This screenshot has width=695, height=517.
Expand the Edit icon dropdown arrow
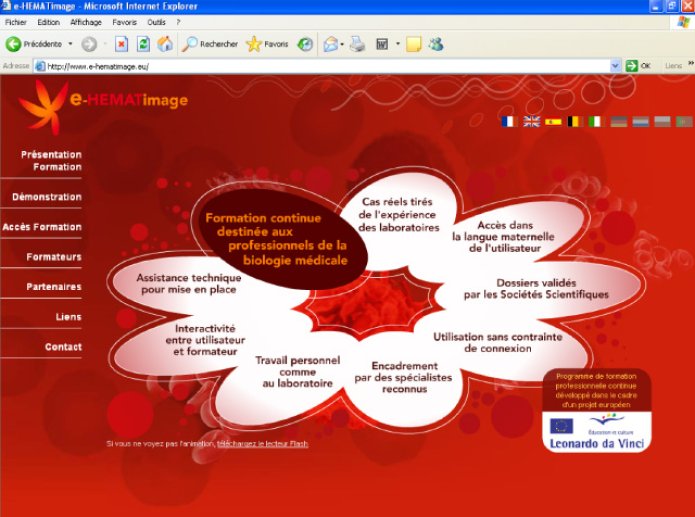(398, 44)
